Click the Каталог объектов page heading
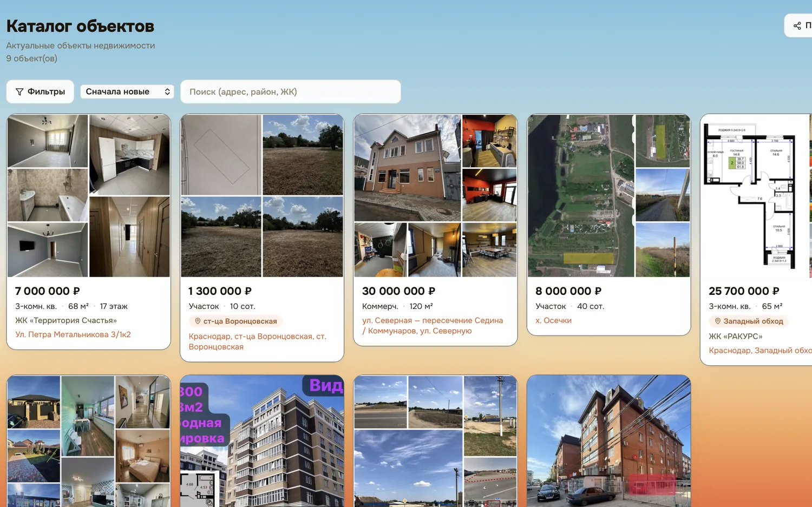This screenshot has height=507, width=812. 80,26
